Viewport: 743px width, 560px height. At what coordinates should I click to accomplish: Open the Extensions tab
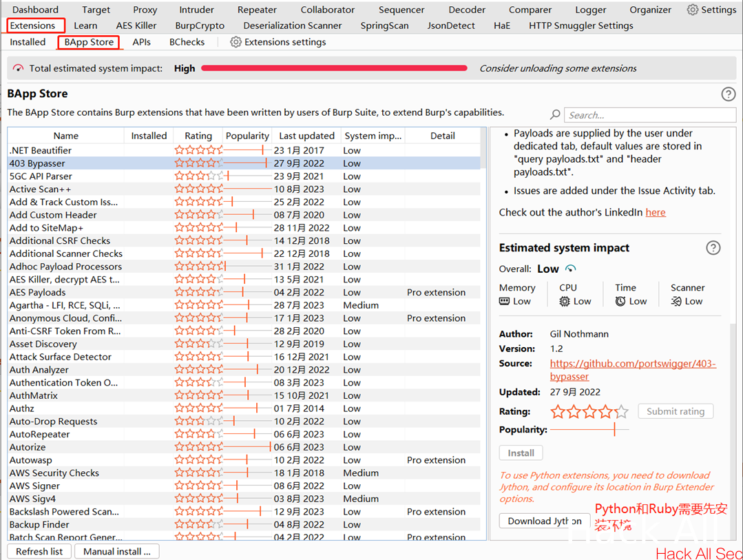32,25
